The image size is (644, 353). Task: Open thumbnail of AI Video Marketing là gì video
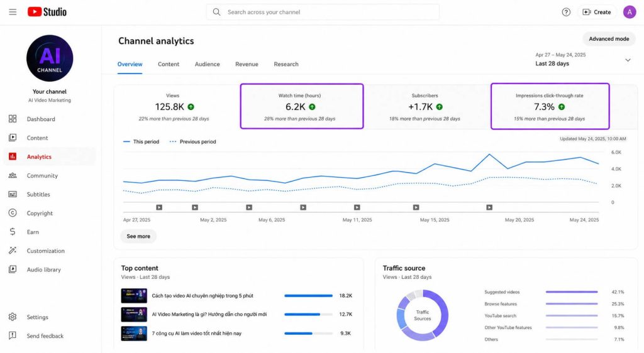(134, 315)
